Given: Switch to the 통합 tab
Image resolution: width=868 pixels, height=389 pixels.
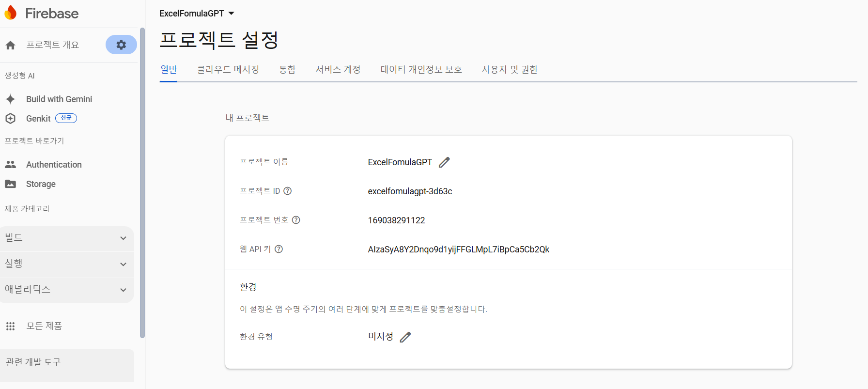Looking at the screenshot, I should [287, 69].
